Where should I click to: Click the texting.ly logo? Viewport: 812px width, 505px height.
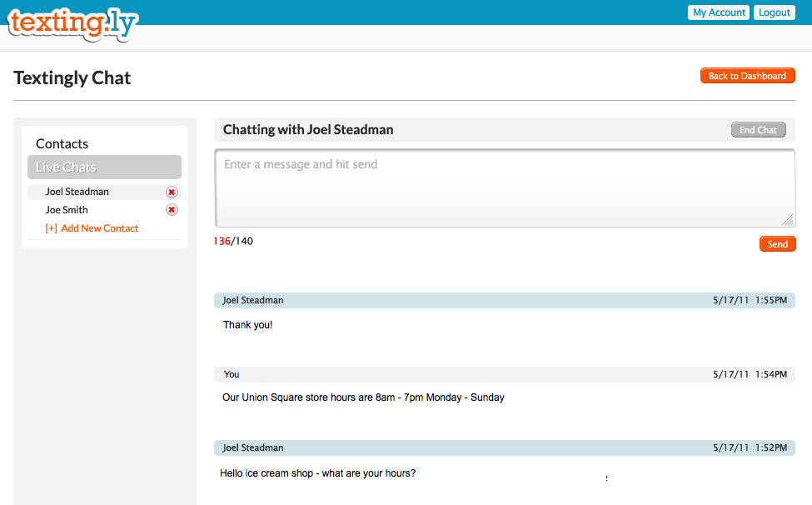(x=72, y=24)
